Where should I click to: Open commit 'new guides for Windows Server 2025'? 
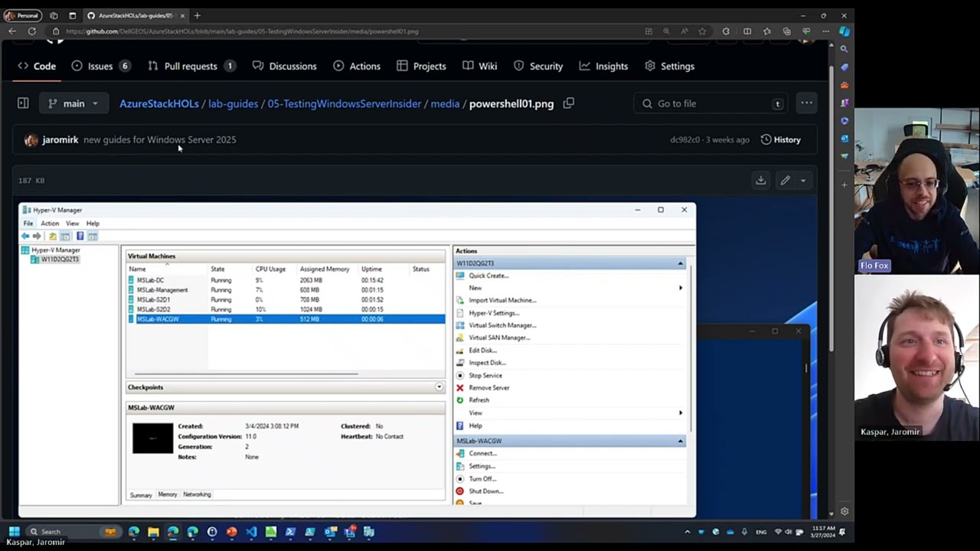pyautogui.click(x=159, y=140)
